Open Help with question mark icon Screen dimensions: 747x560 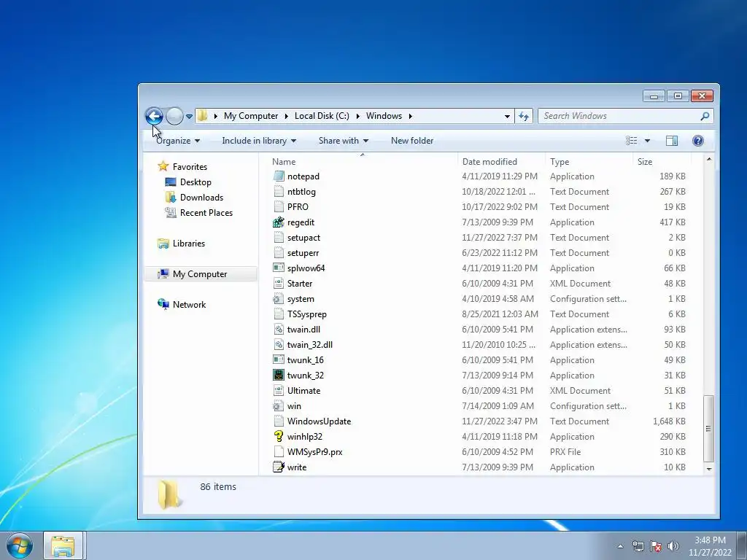[x=698, y=141]
